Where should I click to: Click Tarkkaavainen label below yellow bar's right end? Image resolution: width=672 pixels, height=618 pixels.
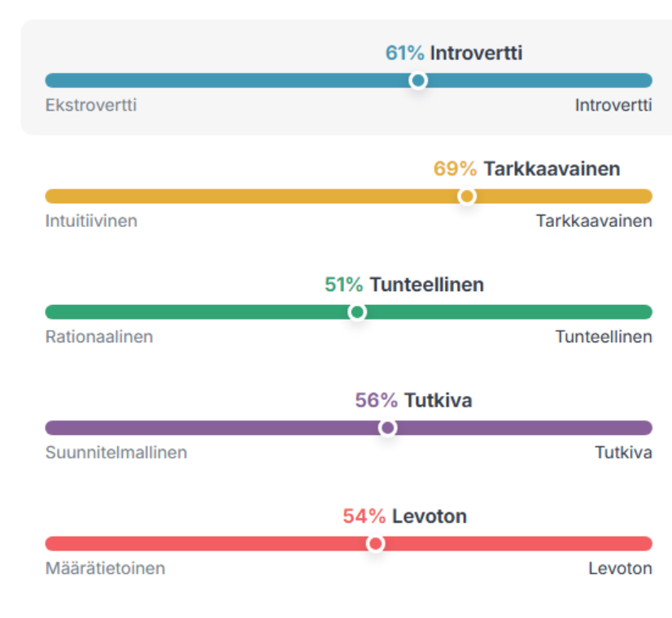(594, 221)
